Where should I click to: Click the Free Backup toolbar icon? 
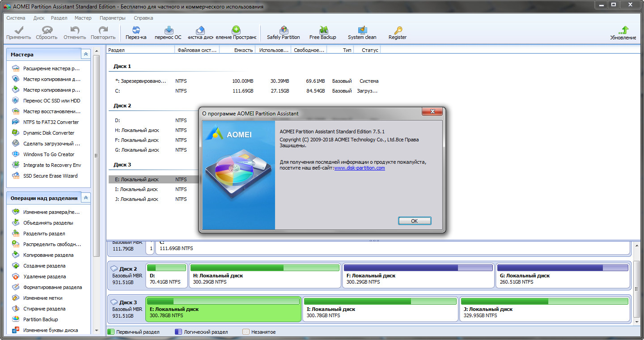click(323, 32)
